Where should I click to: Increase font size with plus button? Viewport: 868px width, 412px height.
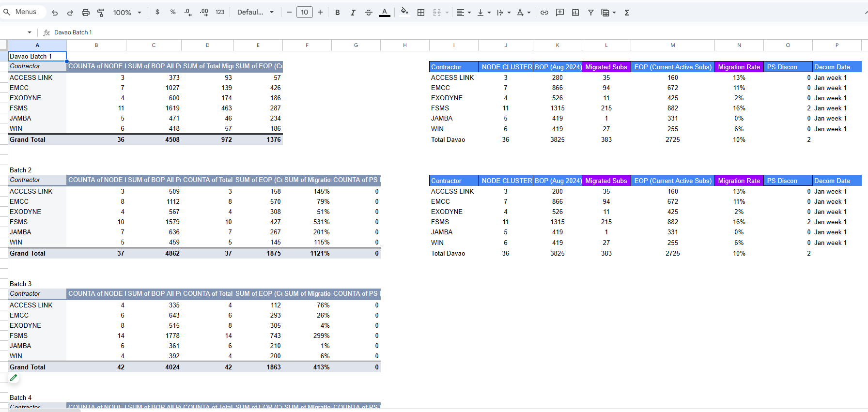point(320,12)
